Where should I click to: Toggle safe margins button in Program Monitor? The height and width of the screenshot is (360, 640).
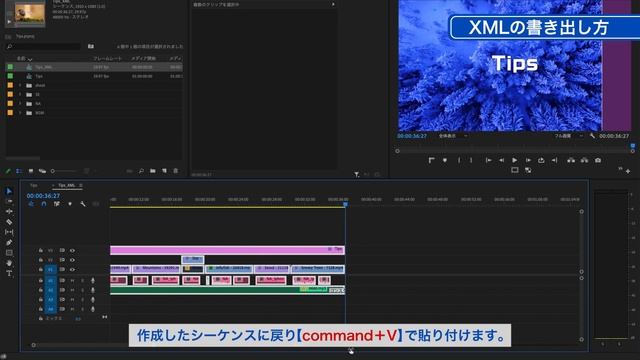point(515,170)
